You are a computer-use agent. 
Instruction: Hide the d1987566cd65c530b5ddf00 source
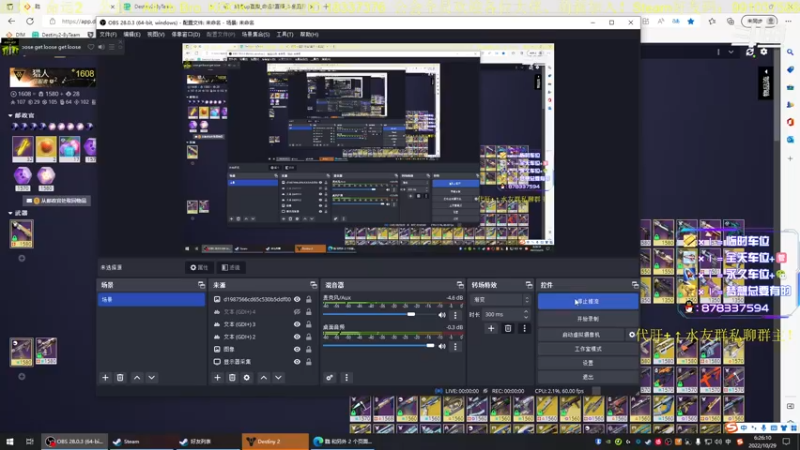(297, 299)
